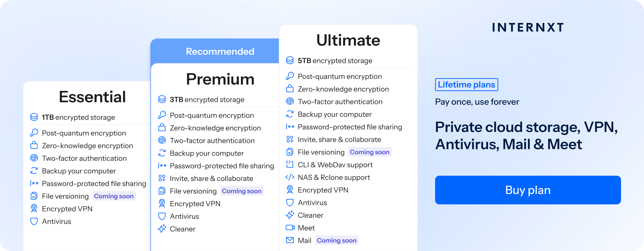The image size is (644, 251).
Task: Click the Mail envelope icon under Ultimate
Action: 290,240
